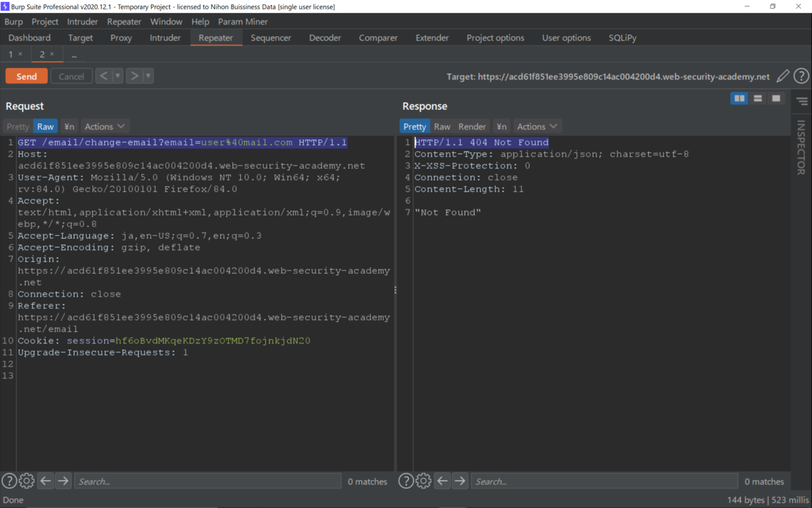812x508 pixels.
Task: Open the Burp menu
Action: click(14, 22)
